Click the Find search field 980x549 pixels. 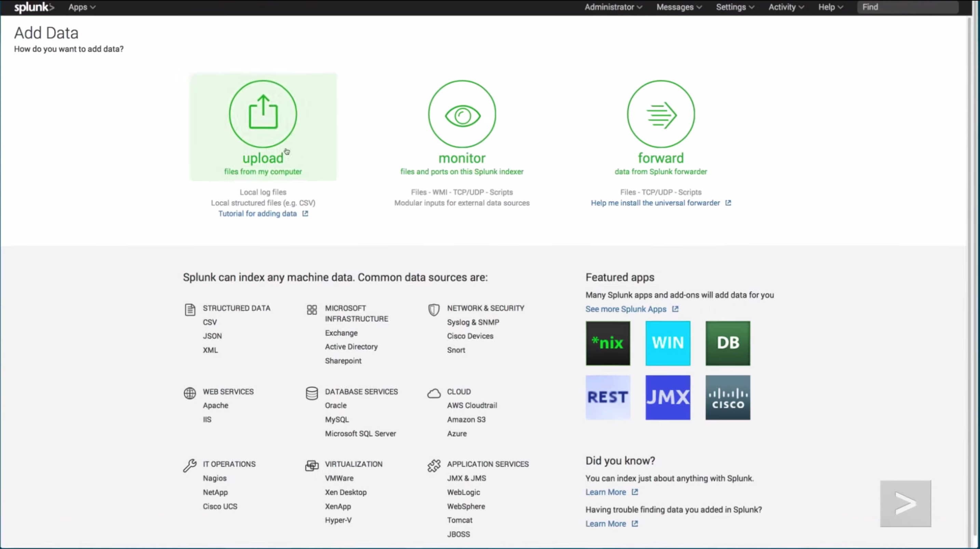click(x=907, y=7)
